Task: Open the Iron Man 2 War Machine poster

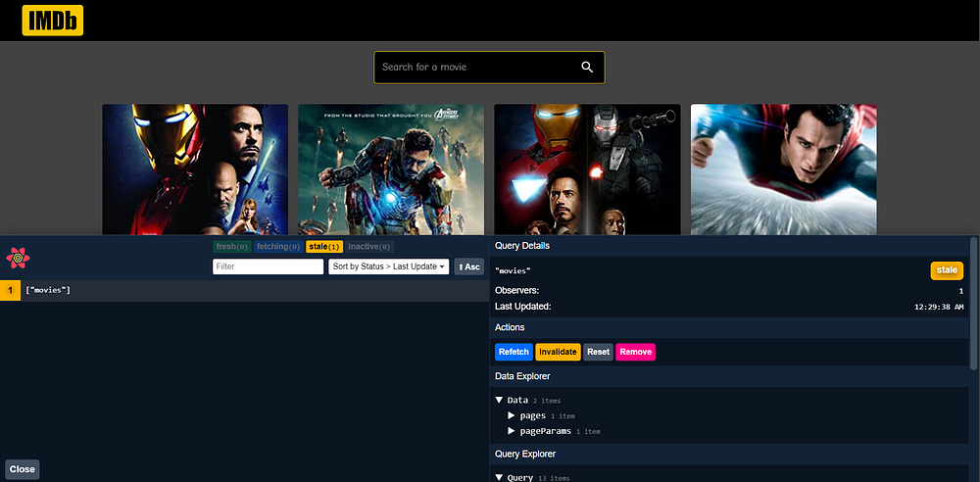Action: 587,169
